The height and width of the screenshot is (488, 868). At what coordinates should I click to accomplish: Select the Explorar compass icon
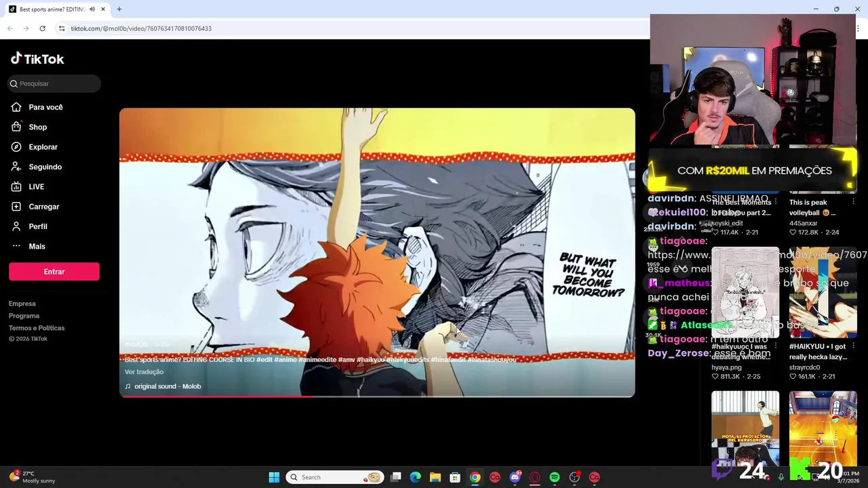[x=16, y=147]
